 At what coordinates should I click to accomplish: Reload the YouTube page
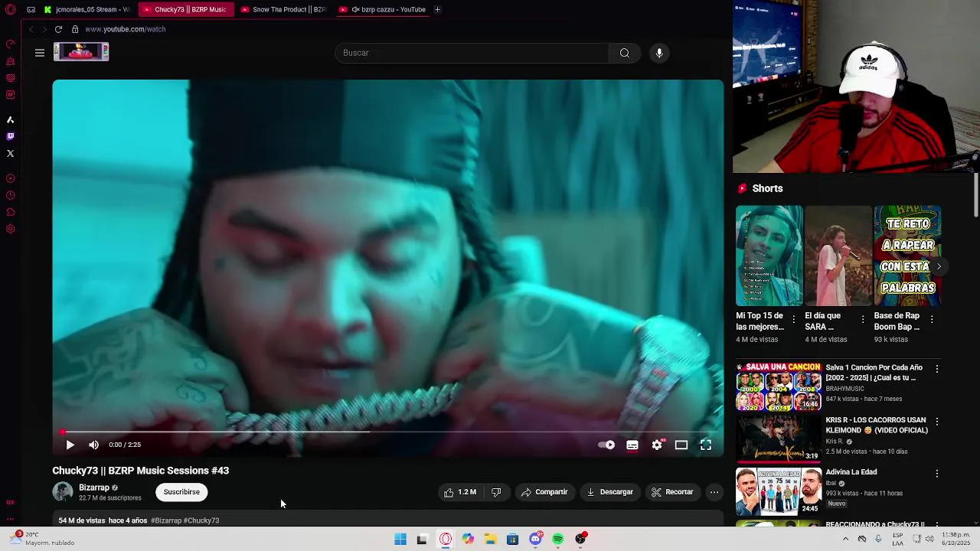(58, 29)
